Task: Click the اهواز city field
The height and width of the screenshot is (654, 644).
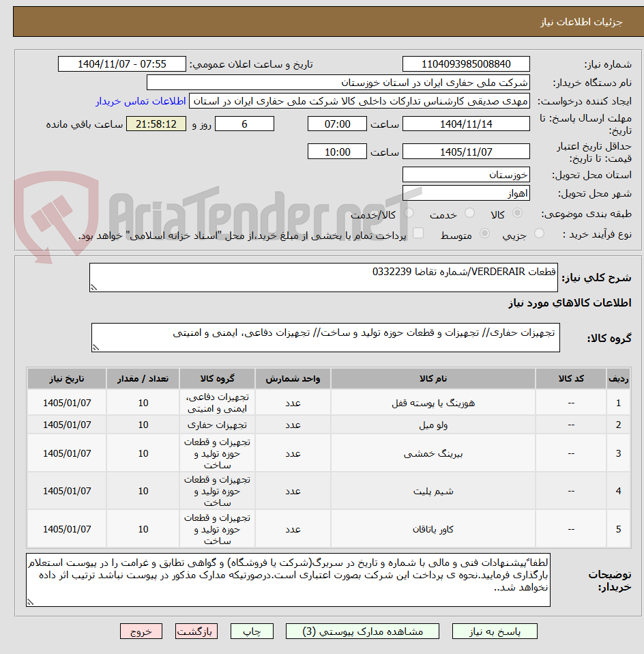Action: [466, 193]
